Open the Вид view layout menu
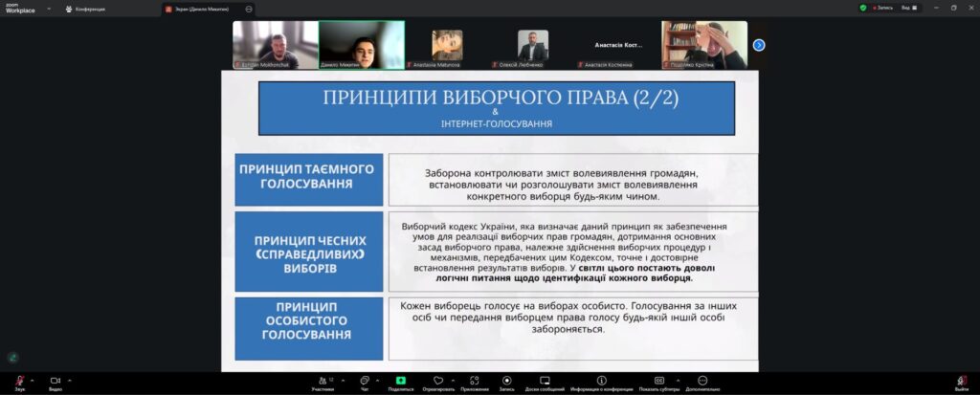980x395 pixels. [910, 8]
